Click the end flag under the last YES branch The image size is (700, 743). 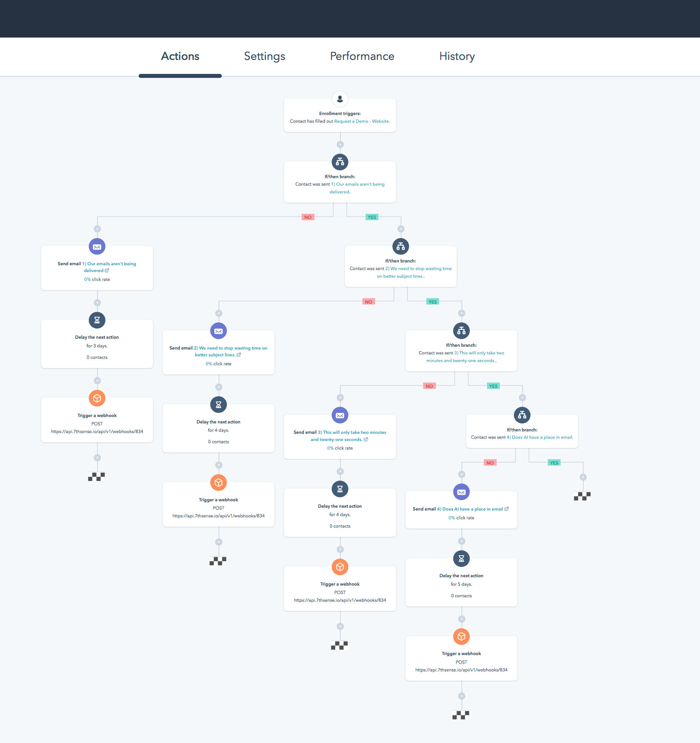tap(582, 496)
